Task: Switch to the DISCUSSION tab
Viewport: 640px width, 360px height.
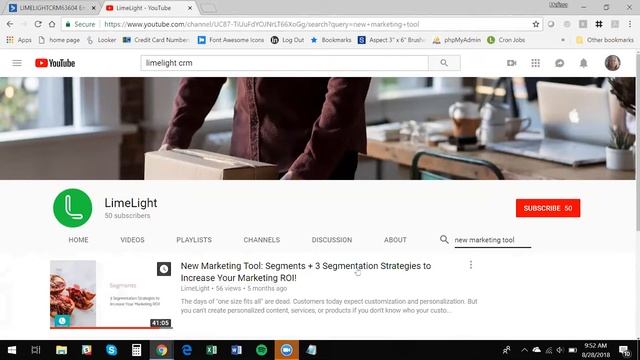Action: [332, 240]
